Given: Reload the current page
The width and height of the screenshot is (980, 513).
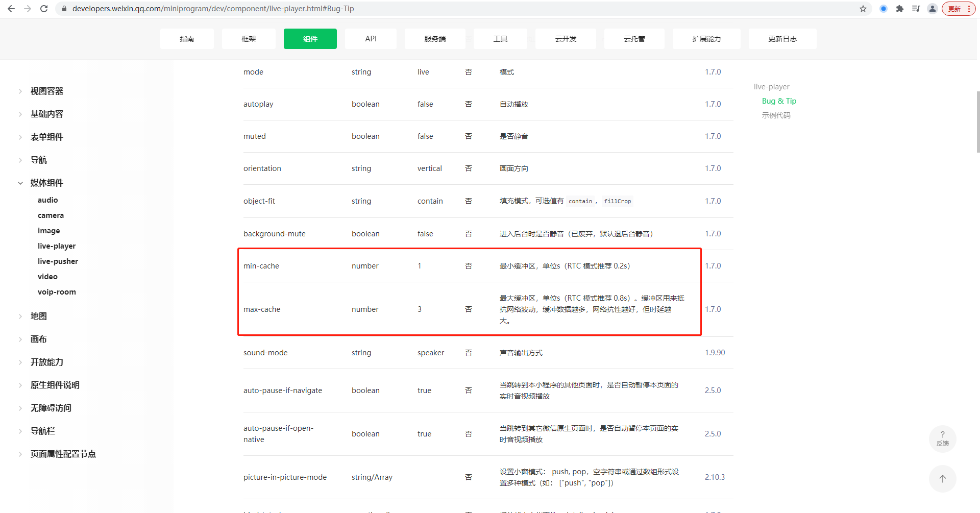Looking at the screenshot, I should tap(44, 9).
